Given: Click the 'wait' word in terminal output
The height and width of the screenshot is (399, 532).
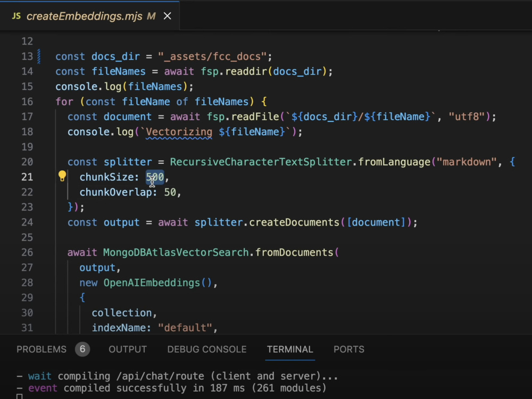Looking at the screenshot, I should click(x=40, y=376).
